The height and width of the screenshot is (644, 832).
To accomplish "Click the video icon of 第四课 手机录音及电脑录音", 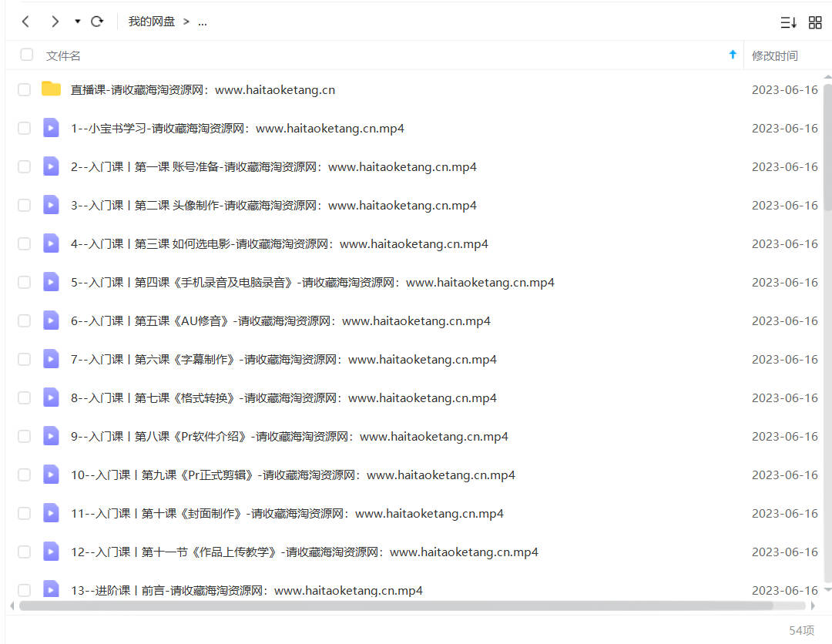I will pyautogui.click(x=51, y=282).
